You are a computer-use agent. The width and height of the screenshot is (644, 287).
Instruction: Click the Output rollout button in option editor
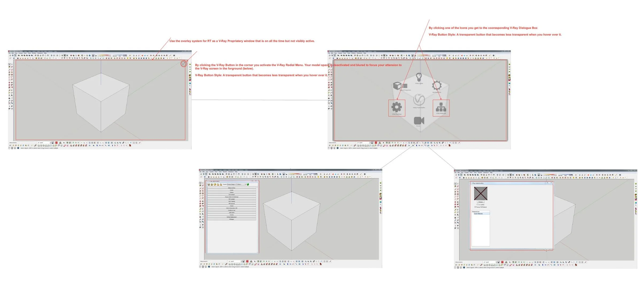click(232, 206)
